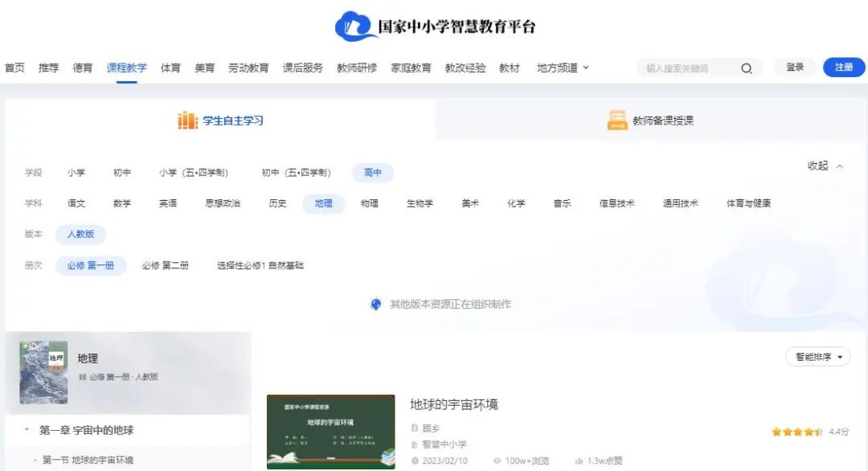
Task: Collapse filters with 收起 chevron
Action: tap(825, 166)
